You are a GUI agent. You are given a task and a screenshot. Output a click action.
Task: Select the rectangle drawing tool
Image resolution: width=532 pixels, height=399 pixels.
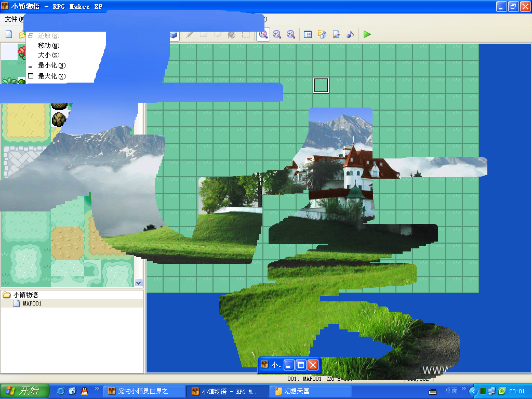point(204,34)
